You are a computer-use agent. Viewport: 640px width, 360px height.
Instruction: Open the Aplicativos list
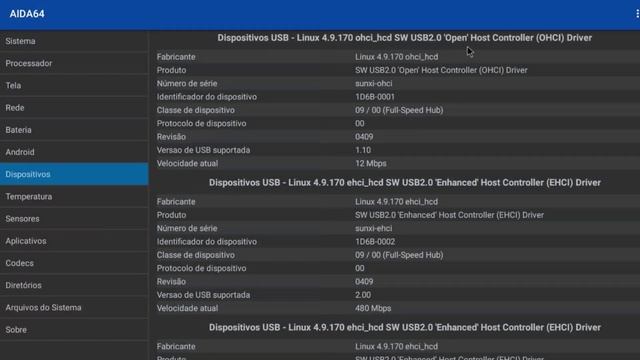[x=74, y=241]
